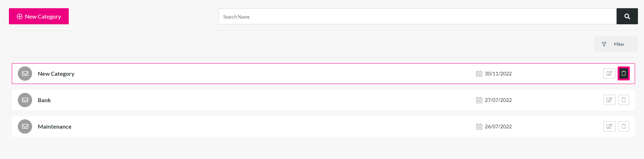Click envelope icon beside New Category

[x=25, y=74]
